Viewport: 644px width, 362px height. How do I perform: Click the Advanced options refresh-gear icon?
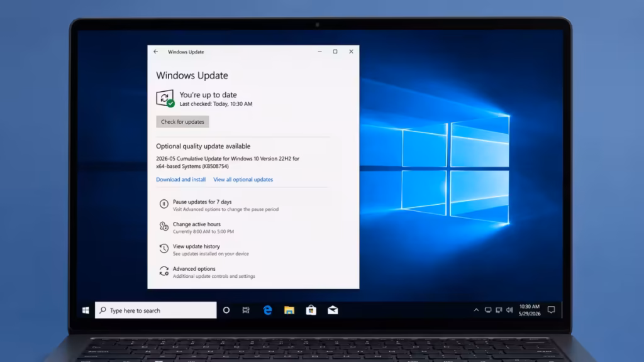click(x=164, y=271)
